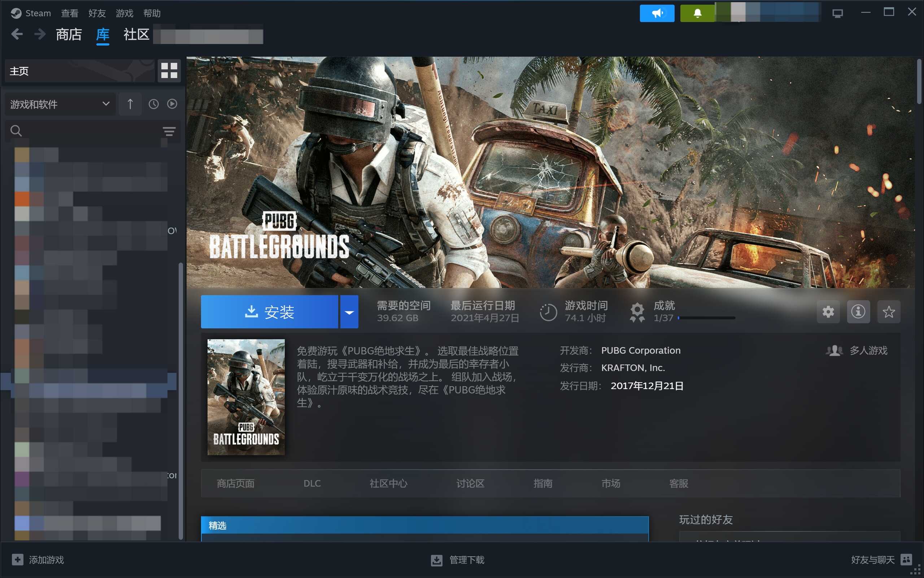
Task: Open the 指南 link
Action: click(x=543, y=483)
